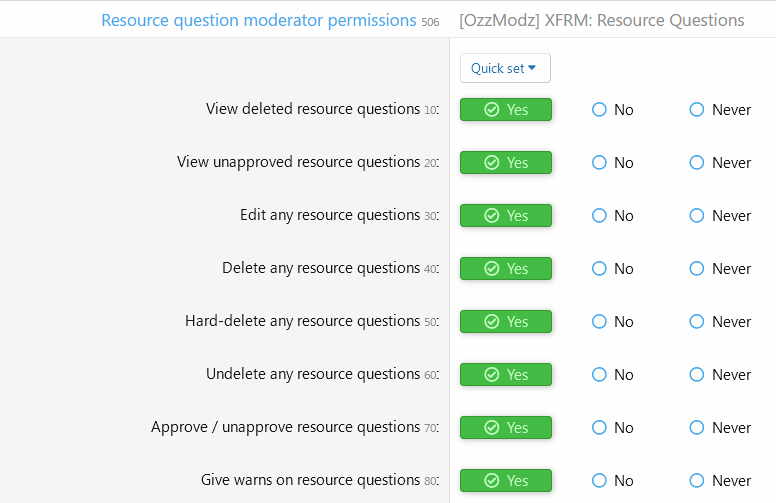Open Resource question moderator permissions link
Viewport: 776px width, 503px height.
pyautogui.click(x=259, y=20)
